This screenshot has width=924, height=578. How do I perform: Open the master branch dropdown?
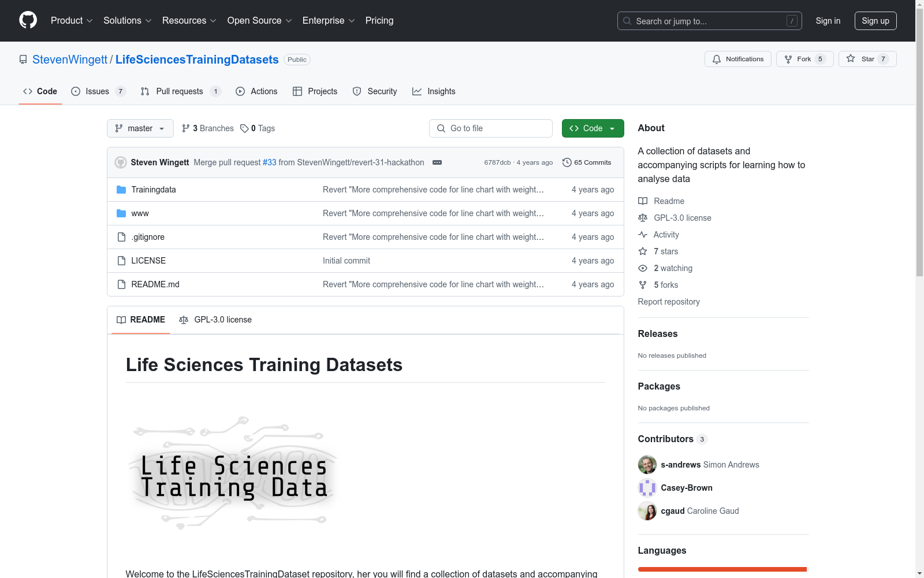(x=140, y=128)
